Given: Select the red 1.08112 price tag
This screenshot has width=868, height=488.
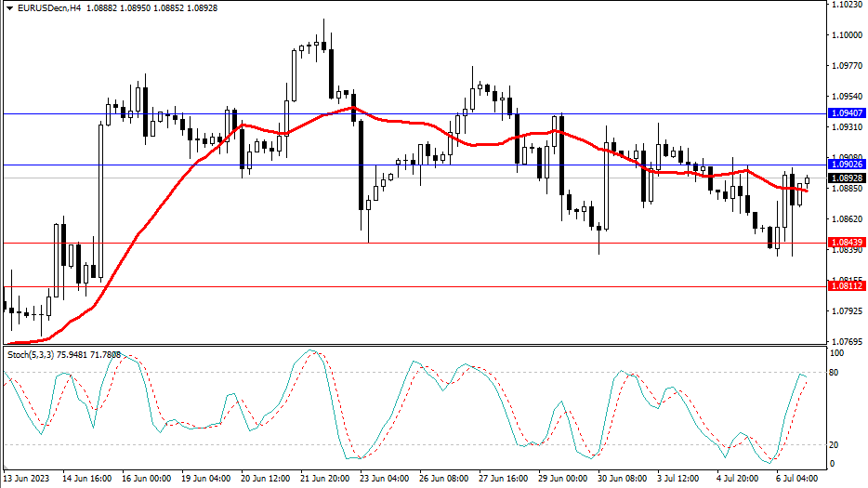Looking at the screenshot, I should click(847, 287).
